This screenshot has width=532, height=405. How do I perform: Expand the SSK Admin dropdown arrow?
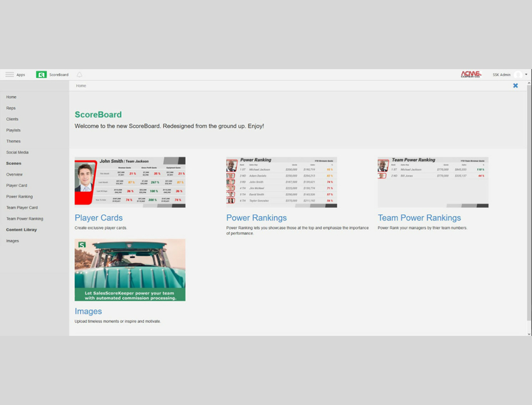(526, 74)
